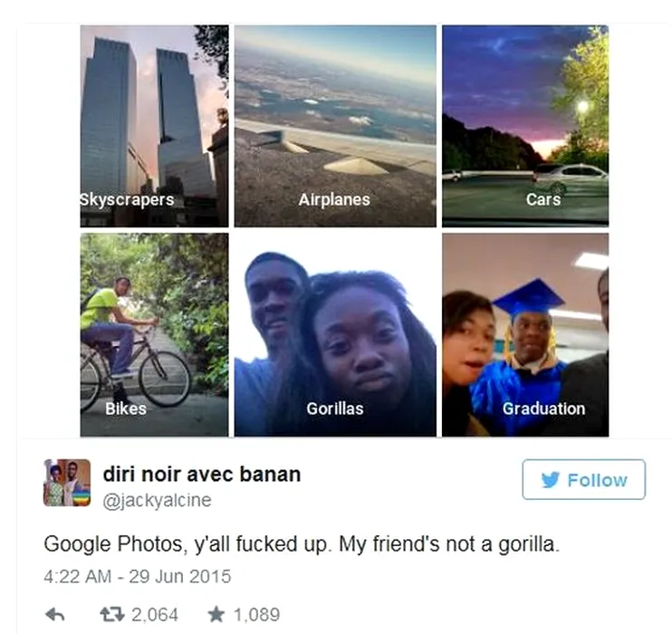Open the twin skyscraper towers photo
This screenshot has height=634, width=672.
click(x=154, y=126)
